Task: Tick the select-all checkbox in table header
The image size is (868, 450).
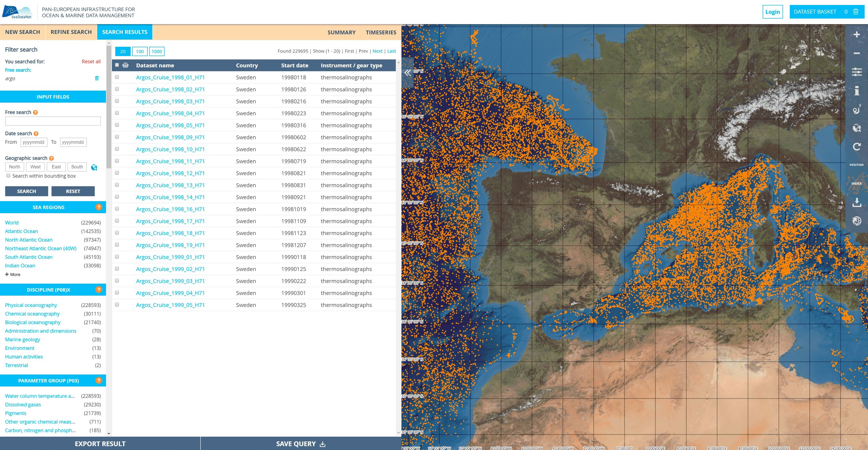Action: tap(117, 65)
